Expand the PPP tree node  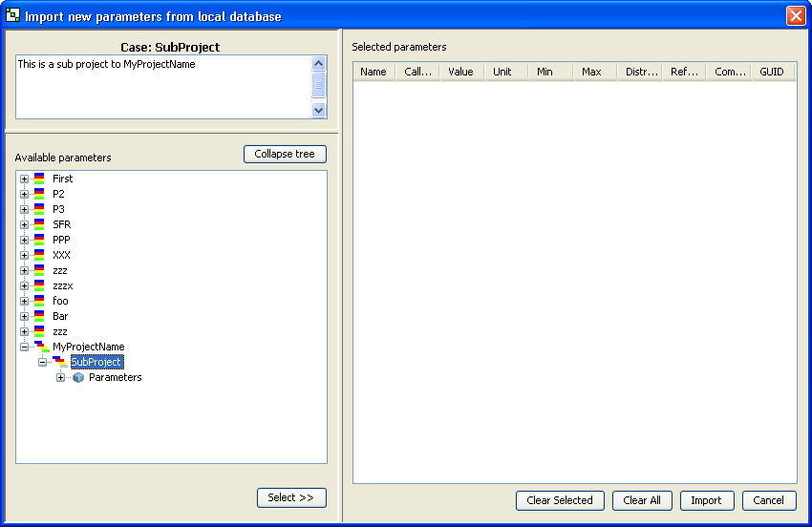coord(24,241)
